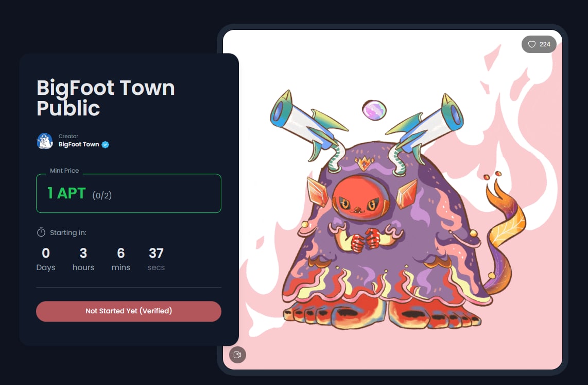Click the Starting in: label

(x=68, y=232)
